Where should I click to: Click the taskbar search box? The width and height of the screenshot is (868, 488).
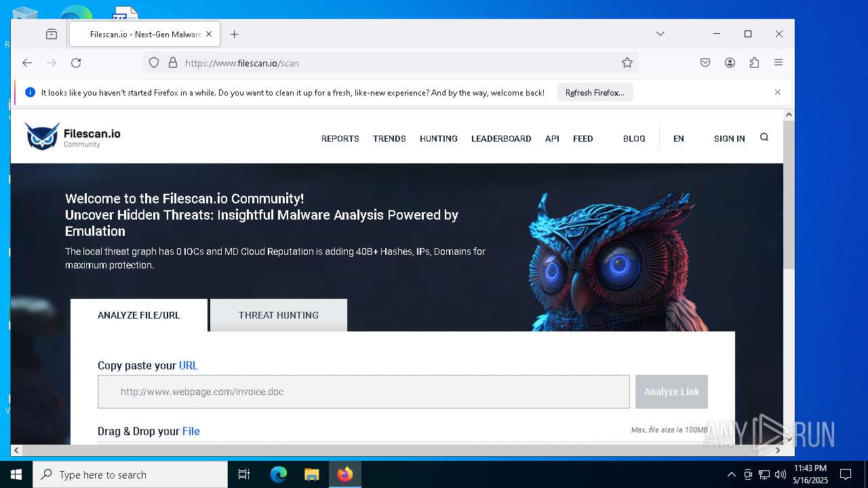click(x=130, y=474)
